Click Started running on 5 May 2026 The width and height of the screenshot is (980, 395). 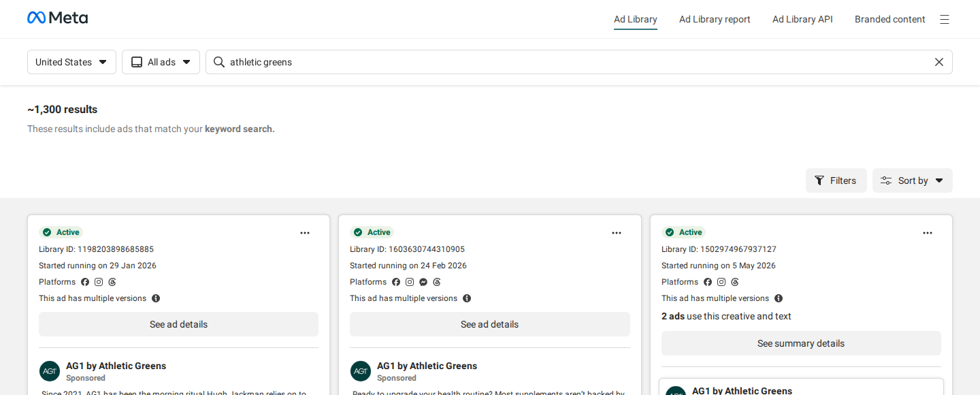[x=719, y=266]
